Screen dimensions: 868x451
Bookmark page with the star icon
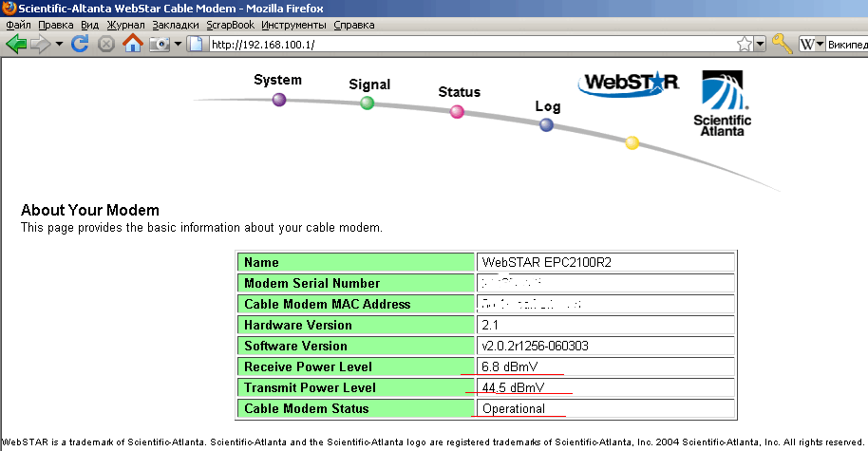tap(745, 44)
